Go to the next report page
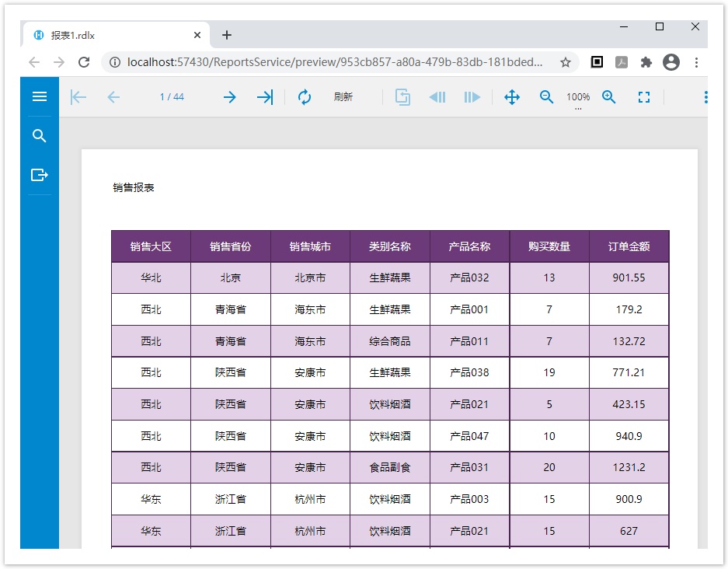Image resolution: width=728 pixels, height=569 pixels. [229, 97]
